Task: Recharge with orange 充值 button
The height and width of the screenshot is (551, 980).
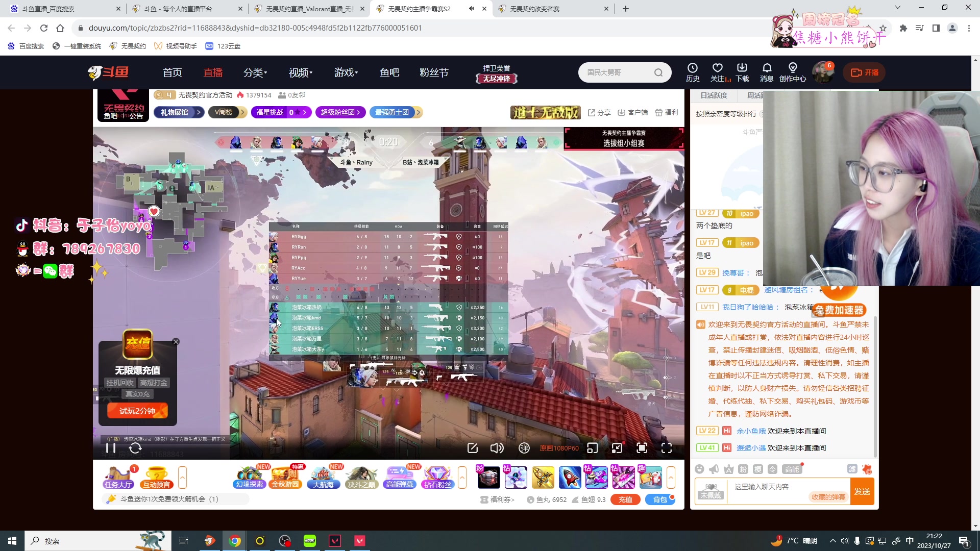Action: coord(625,499)
